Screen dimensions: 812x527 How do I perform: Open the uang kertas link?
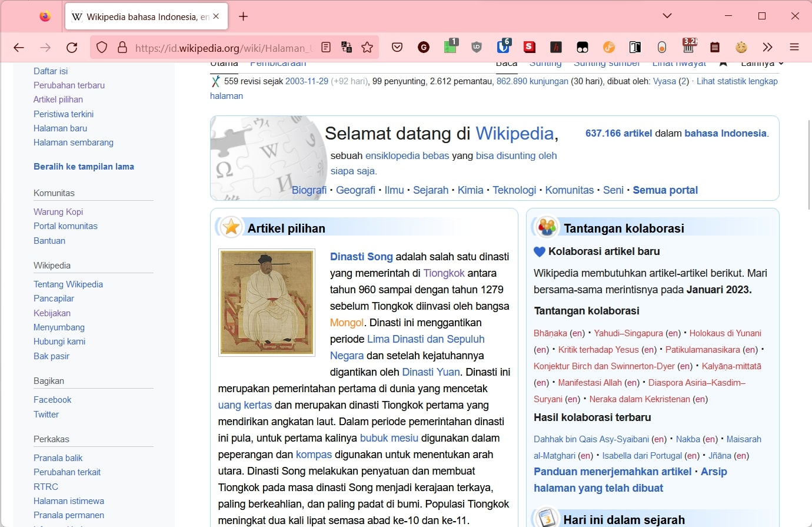click(245, 405)
